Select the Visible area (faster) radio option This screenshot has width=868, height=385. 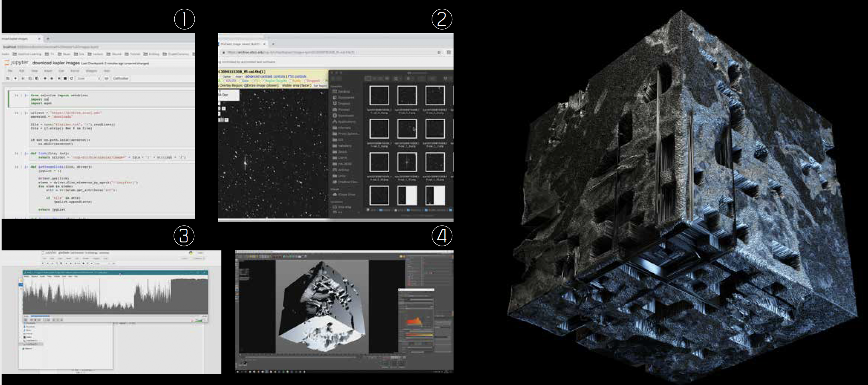tap(296, 85)
